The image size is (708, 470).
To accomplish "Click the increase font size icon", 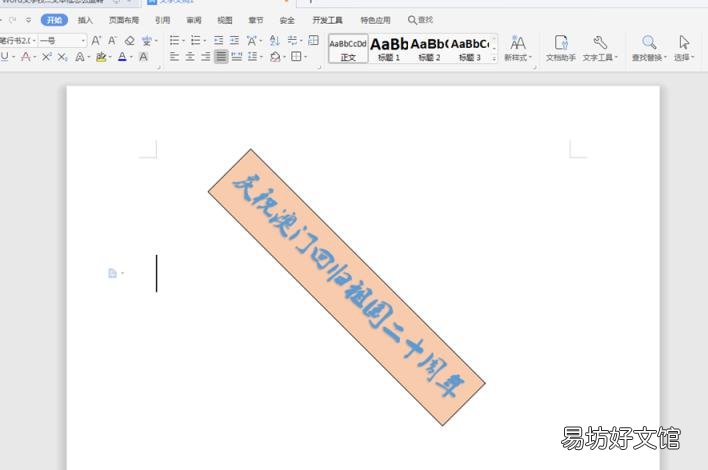I will [96, 41].
